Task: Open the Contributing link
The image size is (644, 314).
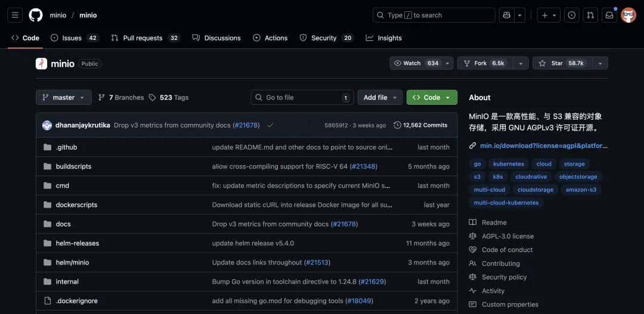Action: (501, 263)
